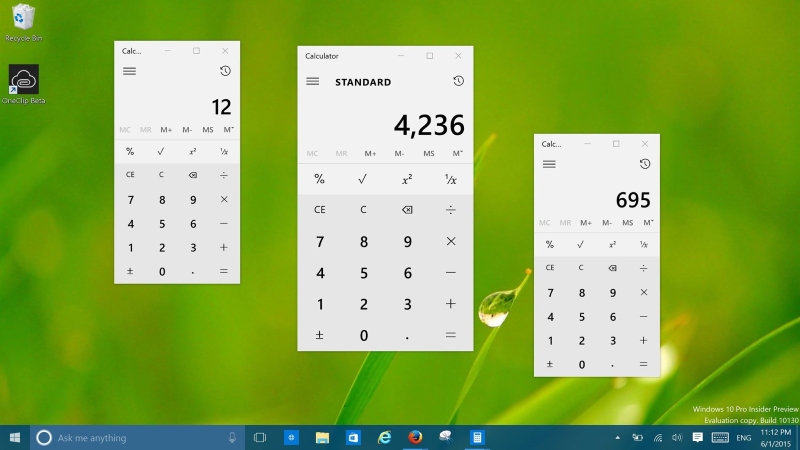The height and width of the screenshot is (450, 800).
Task: Show hidden icons in the system tray
Action: tap(619, 438)
